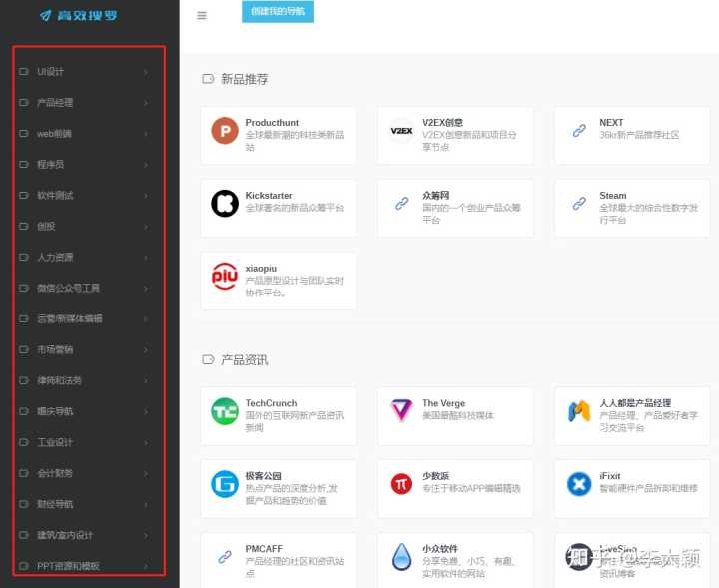
Task: Click the tag icon beside 工业设计
Action: [x=23, y=442]
